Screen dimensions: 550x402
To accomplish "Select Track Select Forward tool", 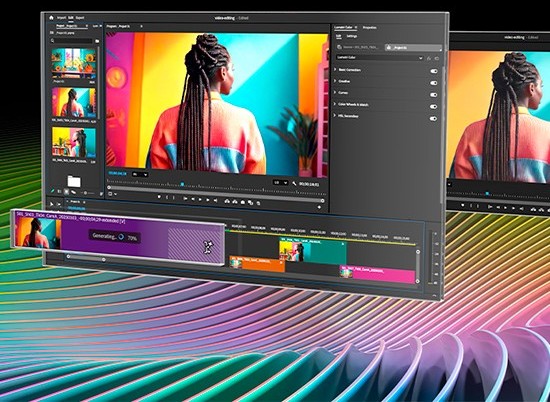I will [59, 204].
